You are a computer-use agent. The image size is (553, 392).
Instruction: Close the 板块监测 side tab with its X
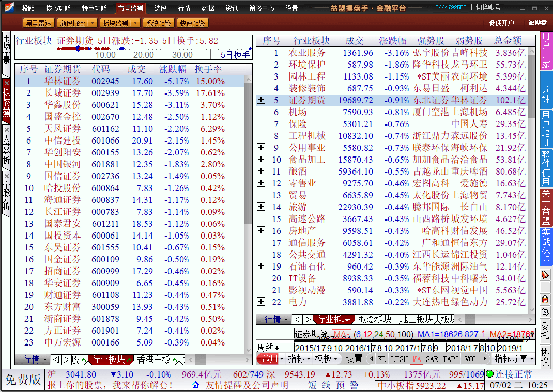[x=6, y=83]
